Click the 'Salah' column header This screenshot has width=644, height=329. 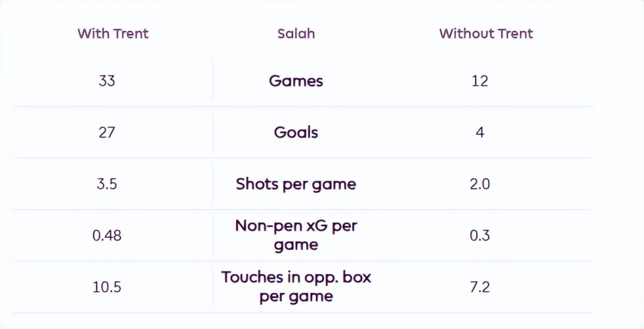296,34
